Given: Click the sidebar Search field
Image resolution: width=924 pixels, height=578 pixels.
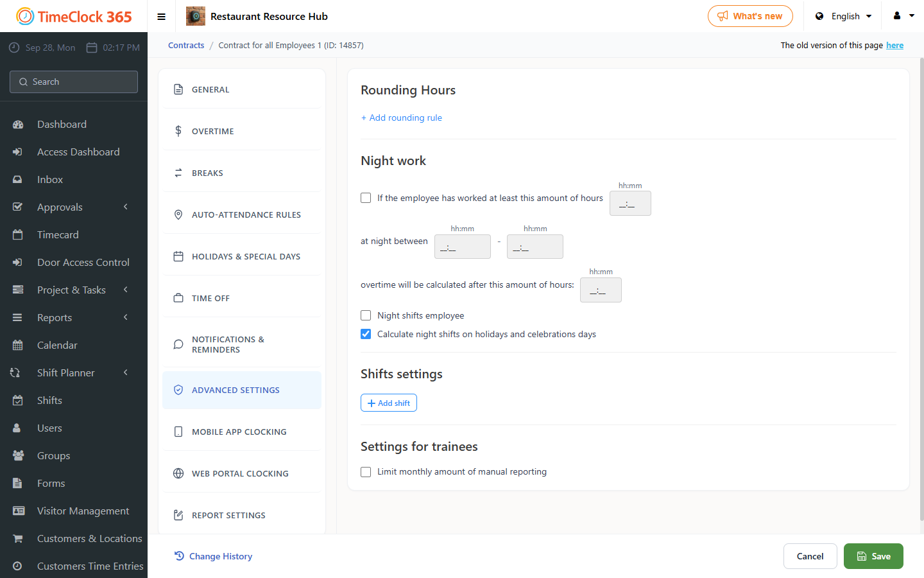Looking at the screenshot, I should tap(74, 82).
